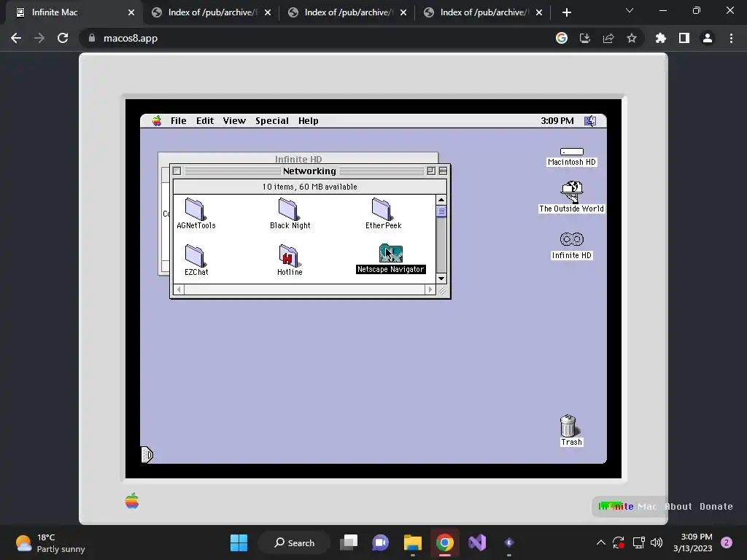Viewport: 747px width, 560px height.
Task: Open File Explorer from the taskbar
Action: pyautogui.click(x=413, y=542)
